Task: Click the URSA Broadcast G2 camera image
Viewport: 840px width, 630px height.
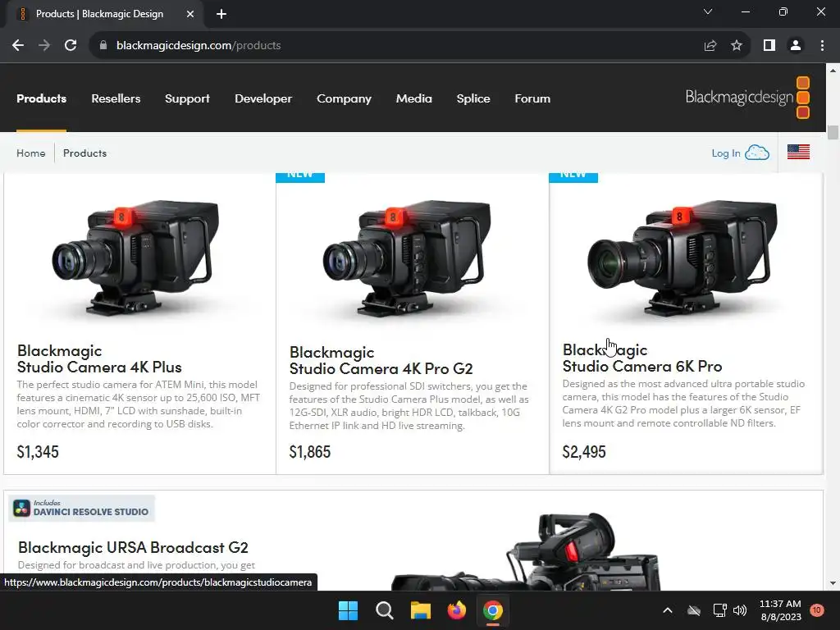Action: pos(527,552)
